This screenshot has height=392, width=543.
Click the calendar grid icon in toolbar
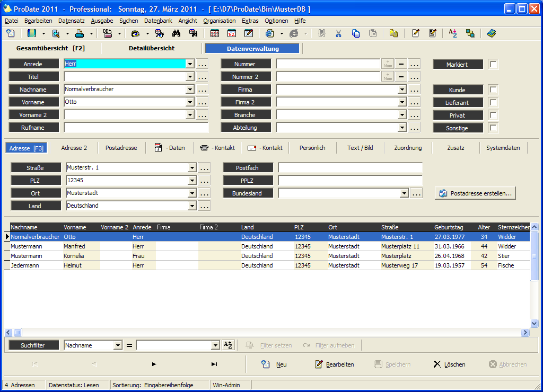(x=215, y=33)
